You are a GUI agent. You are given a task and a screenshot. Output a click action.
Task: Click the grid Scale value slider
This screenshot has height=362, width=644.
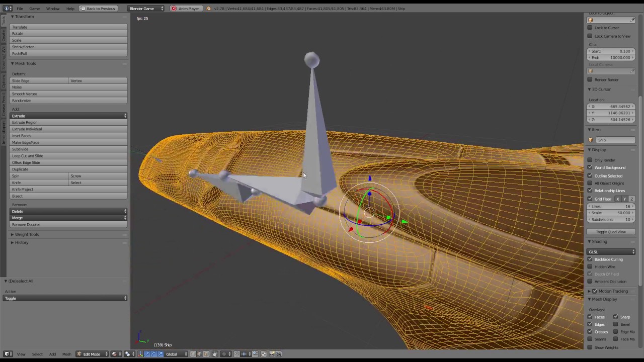(611, 213)
